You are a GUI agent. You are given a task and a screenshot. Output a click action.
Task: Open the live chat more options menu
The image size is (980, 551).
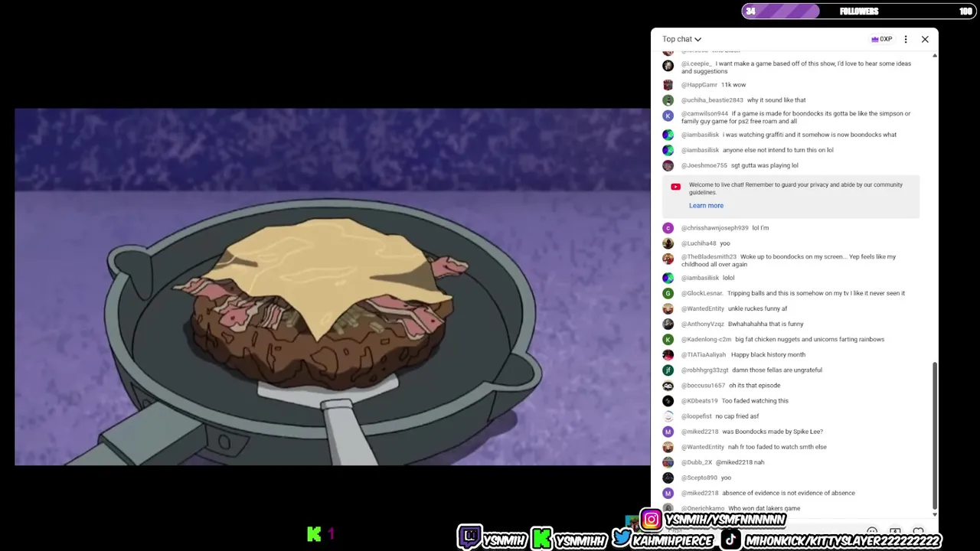coord(906,39)
